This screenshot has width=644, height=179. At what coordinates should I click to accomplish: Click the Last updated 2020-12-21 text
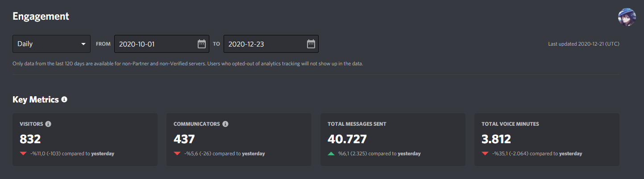click(x=584, y=44)
